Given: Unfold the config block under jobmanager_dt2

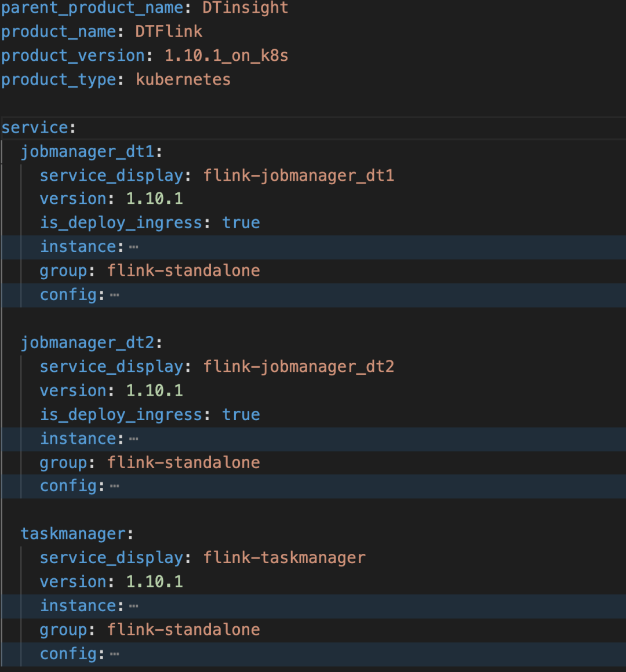Looking at the screenshot, I should pos(115,487).
